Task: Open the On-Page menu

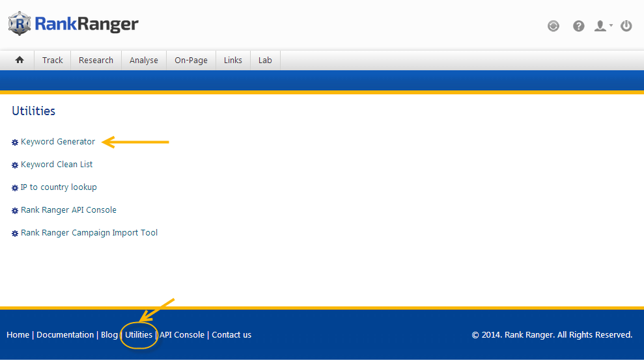Action: (191, 60)
